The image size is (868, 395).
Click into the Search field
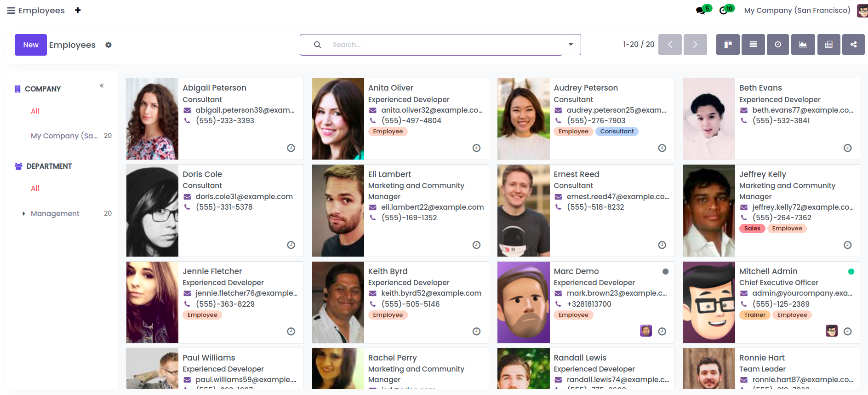441,45
